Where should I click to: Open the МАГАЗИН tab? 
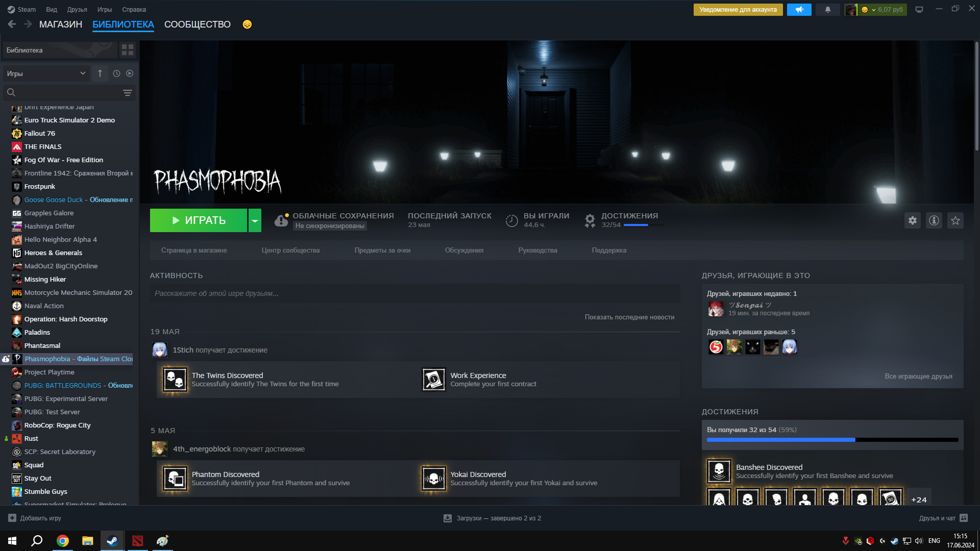pyautogui.click(x=61, y=24)
